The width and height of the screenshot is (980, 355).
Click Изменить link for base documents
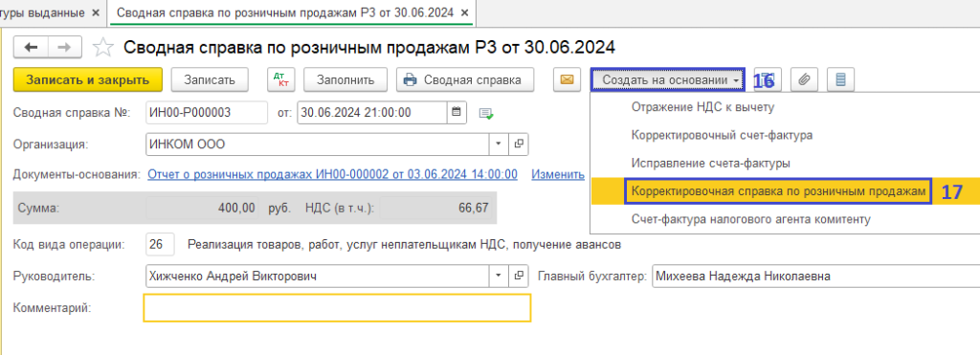point(558,174)
